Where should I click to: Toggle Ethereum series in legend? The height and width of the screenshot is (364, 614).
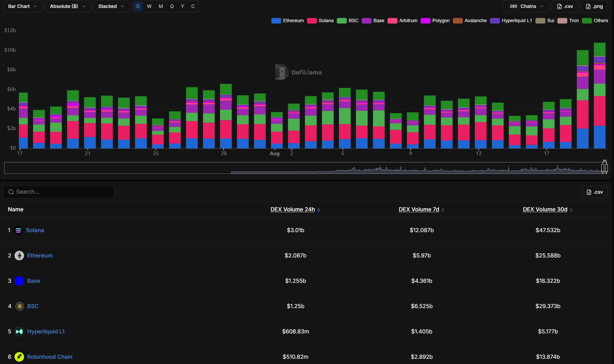[287, 21]
